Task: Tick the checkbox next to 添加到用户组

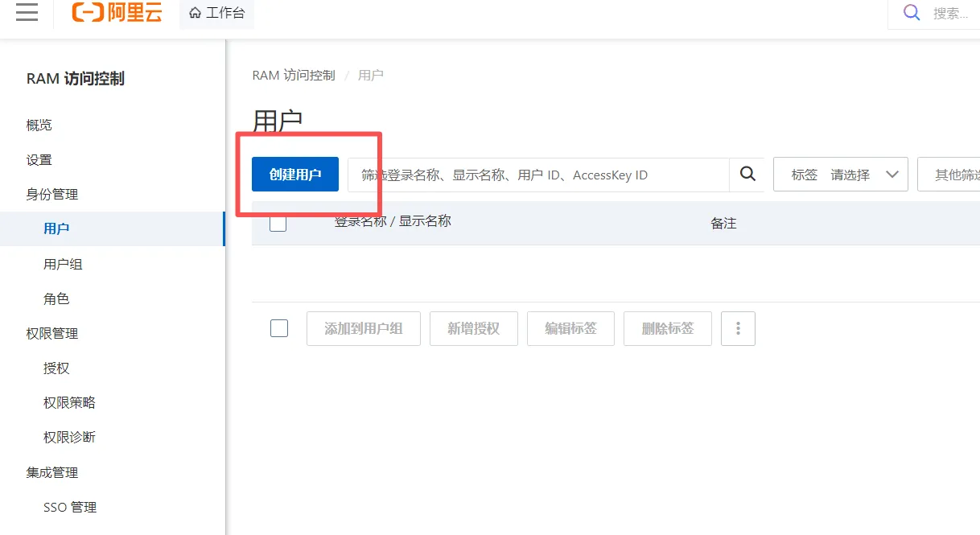Action: (x=279, y=328)
